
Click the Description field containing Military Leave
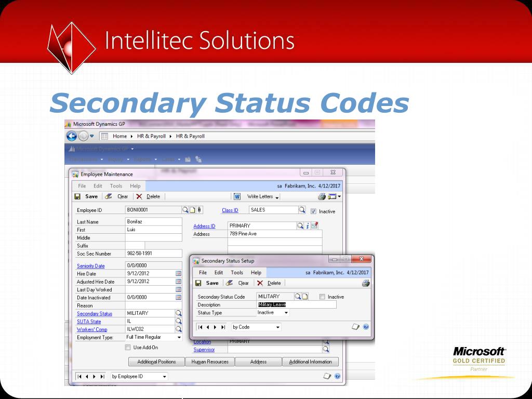[296, 304]
